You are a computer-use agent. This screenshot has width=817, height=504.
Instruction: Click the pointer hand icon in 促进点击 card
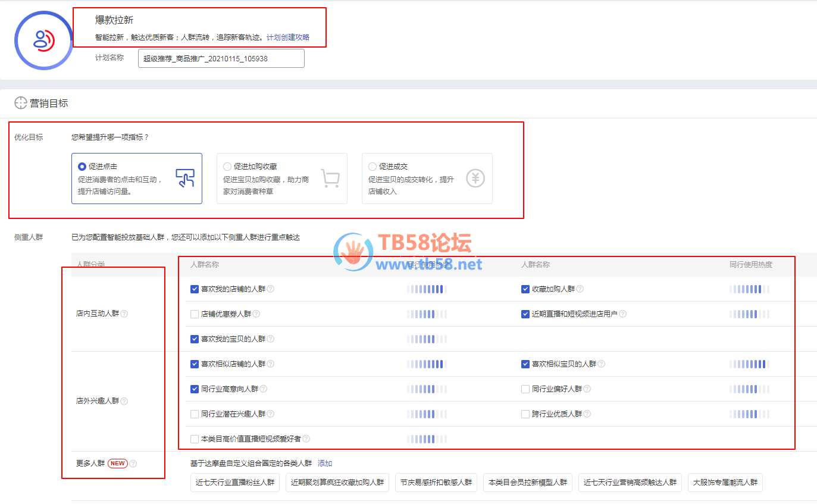point(185,178)
